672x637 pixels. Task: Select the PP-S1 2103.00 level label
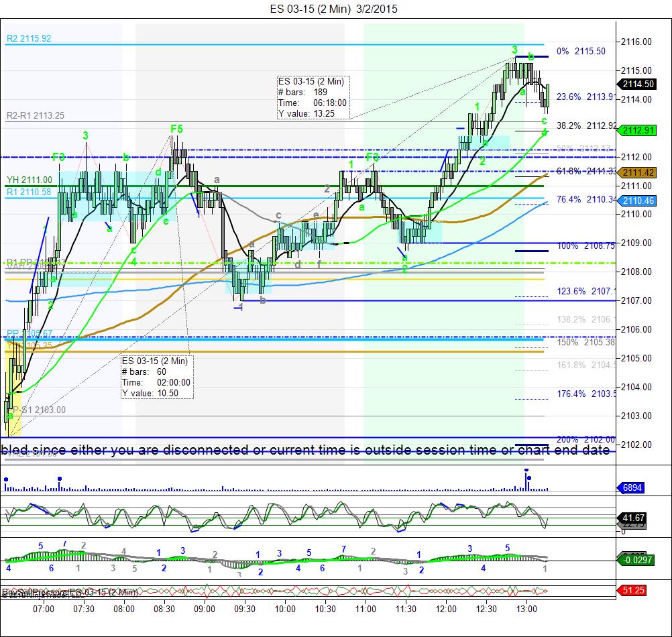(x=37, y=410)
